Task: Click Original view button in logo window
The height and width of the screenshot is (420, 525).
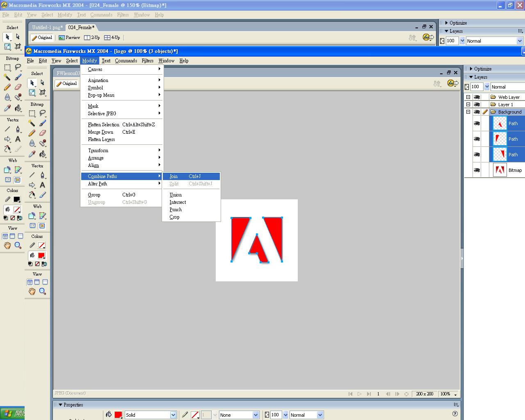Action: coord(66,83)
